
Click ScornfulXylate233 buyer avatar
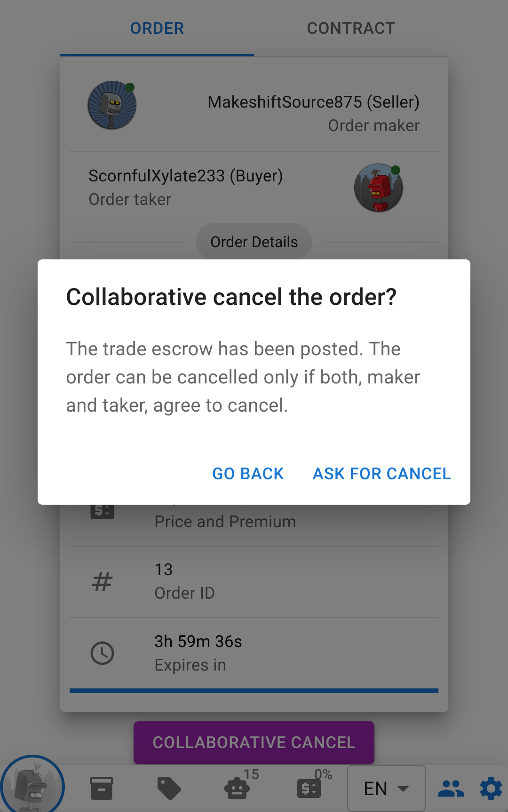coord(378,188)
